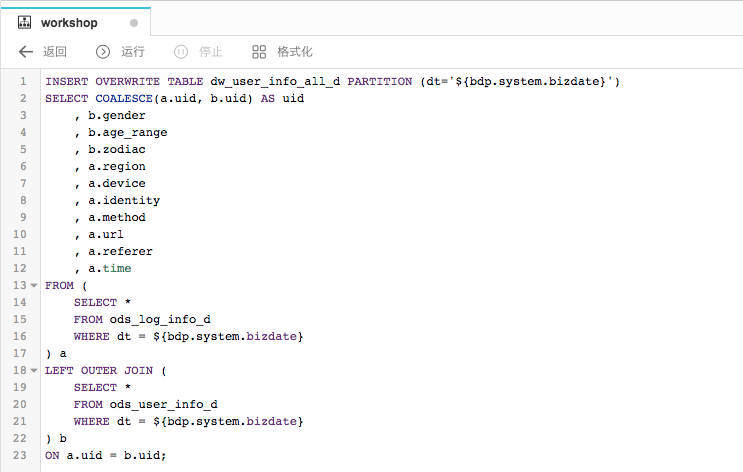Click the text 'dw_user_info_all_d'

(x=275, y=82)
